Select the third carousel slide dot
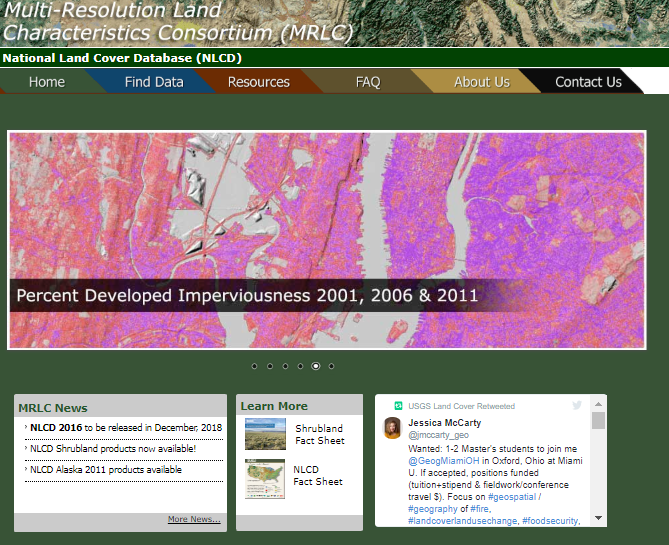 coord(285,366)
